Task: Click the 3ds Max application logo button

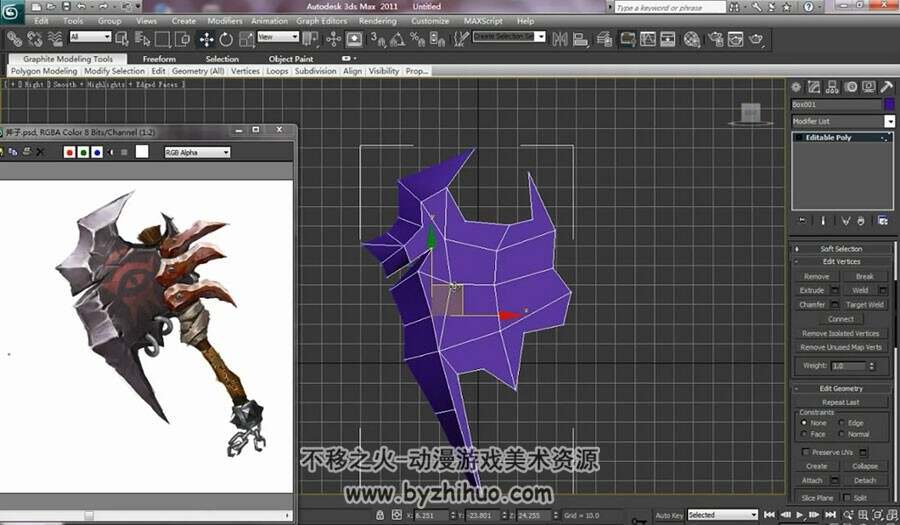Action: click(12, 12)
